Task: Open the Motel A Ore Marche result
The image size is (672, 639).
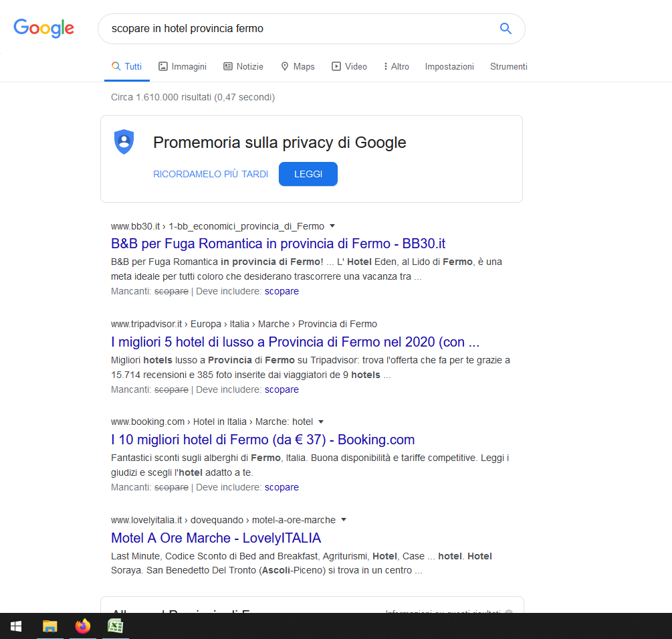Action: click(216, 538)
